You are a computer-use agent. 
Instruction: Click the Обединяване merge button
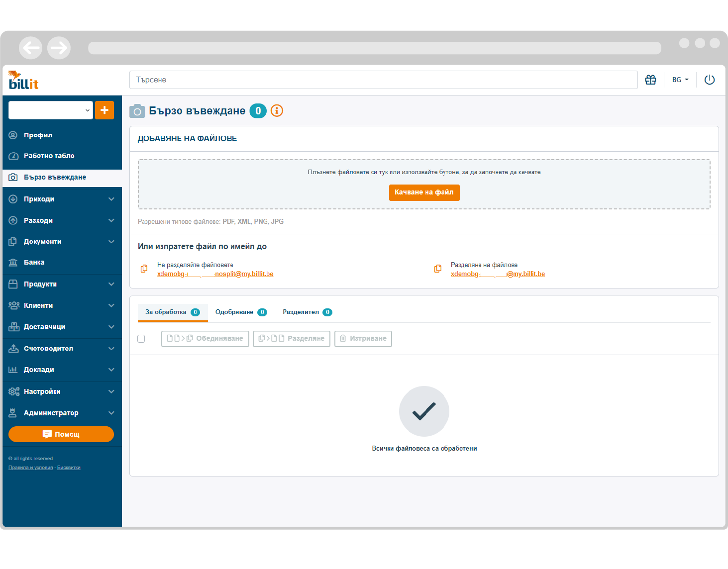point(205,339)
